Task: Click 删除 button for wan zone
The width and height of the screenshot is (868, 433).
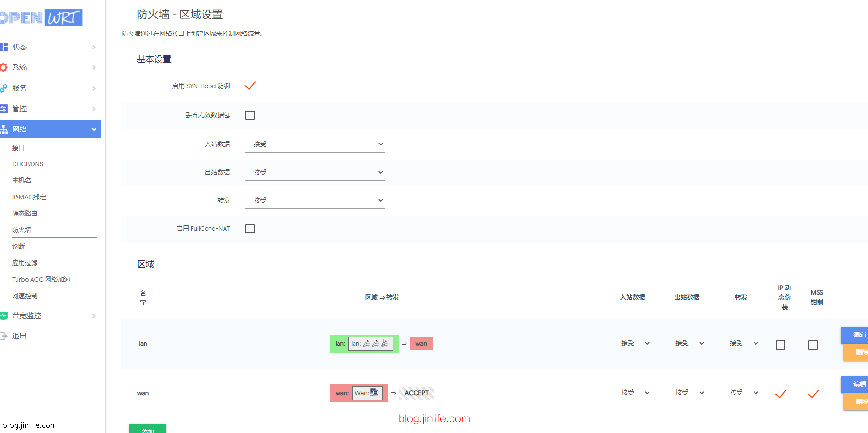Action: 855,402
